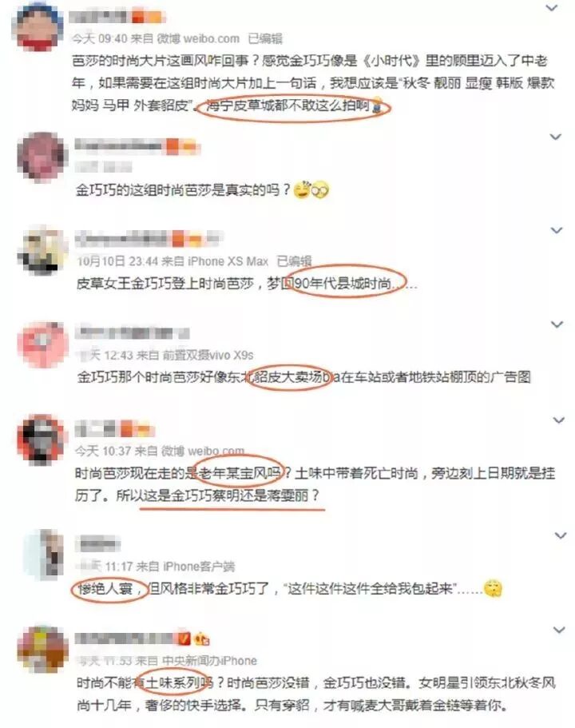Expand options chevron for 东北貂皮大卖场 post
Screen dimensions: 575x728
(557, 324)
